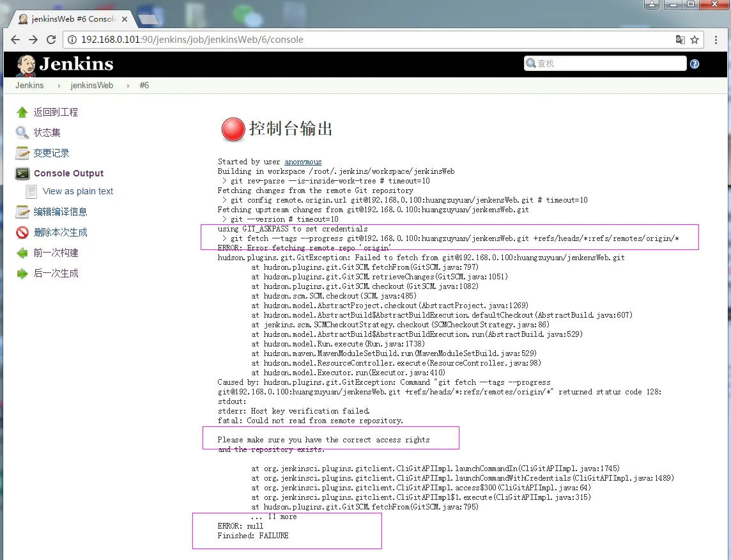The height and width of the screenshot is (560, 731).
Task: Reload the page with the refresh icon
Action: tap(51, 40)
